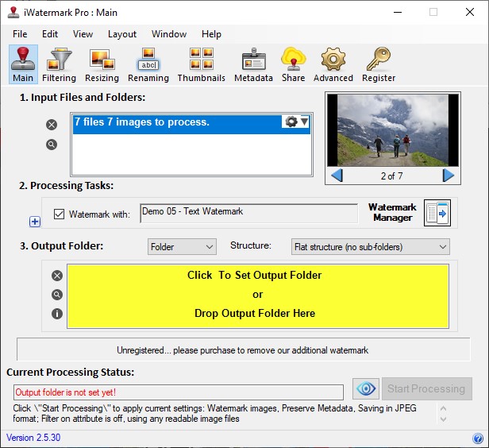489x448 pixels.
Task: Click the Version 2.5.30 link
Action: [x=33, y=438]
